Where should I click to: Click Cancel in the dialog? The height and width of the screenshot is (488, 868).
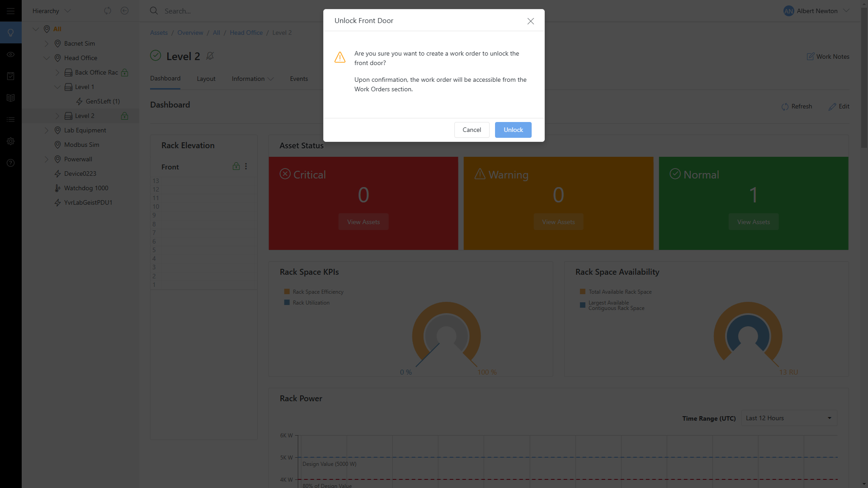(x=472, y=130)
